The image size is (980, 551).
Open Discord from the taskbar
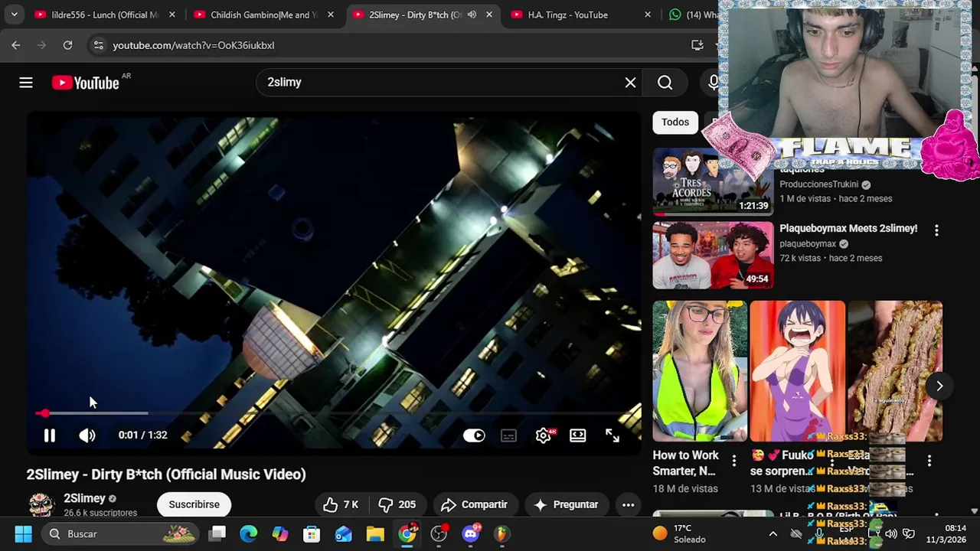point(471,533)
